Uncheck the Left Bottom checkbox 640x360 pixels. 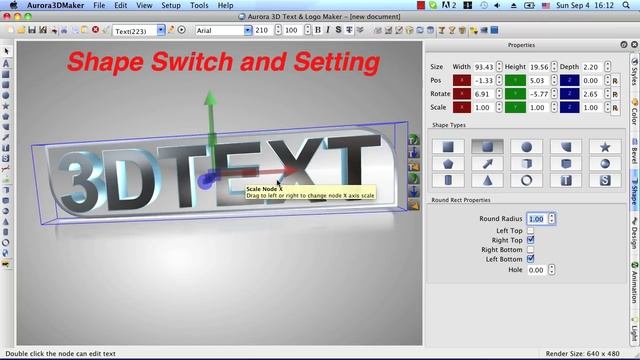pos(531,259)
